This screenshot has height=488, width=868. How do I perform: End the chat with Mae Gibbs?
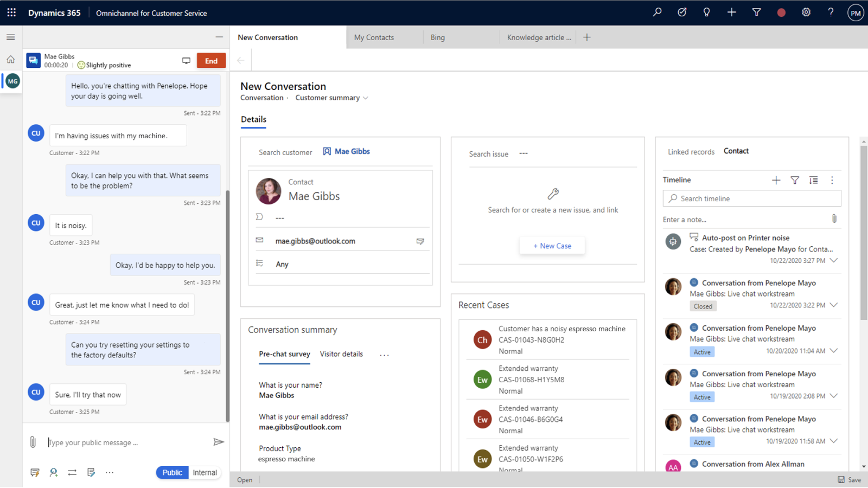coord(211,60)
